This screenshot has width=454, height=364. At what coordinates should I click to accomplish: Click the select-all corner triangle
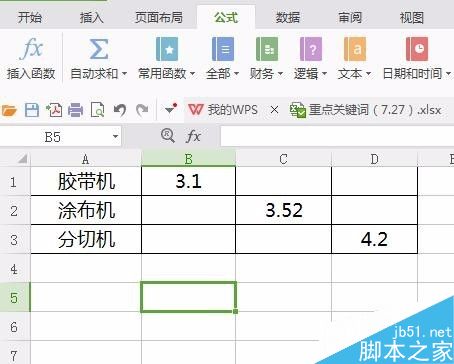pyautogui.click(x=22, y=159)
